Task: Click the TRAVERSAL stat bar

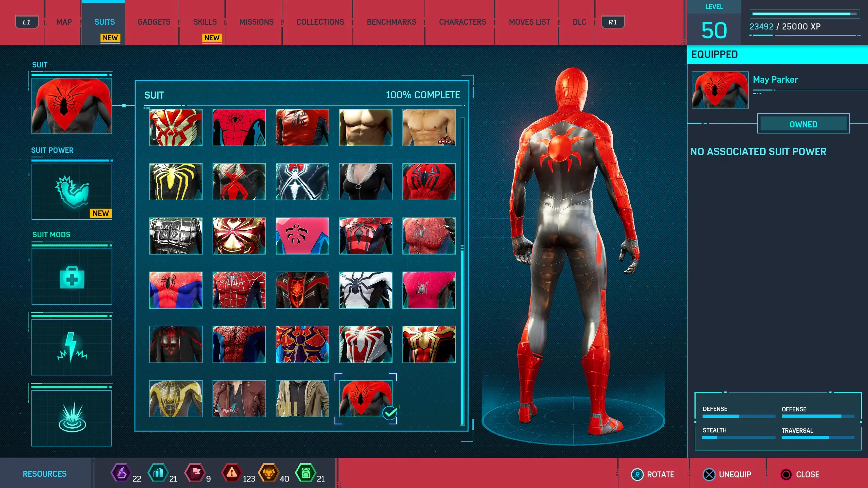Action: 818,438
